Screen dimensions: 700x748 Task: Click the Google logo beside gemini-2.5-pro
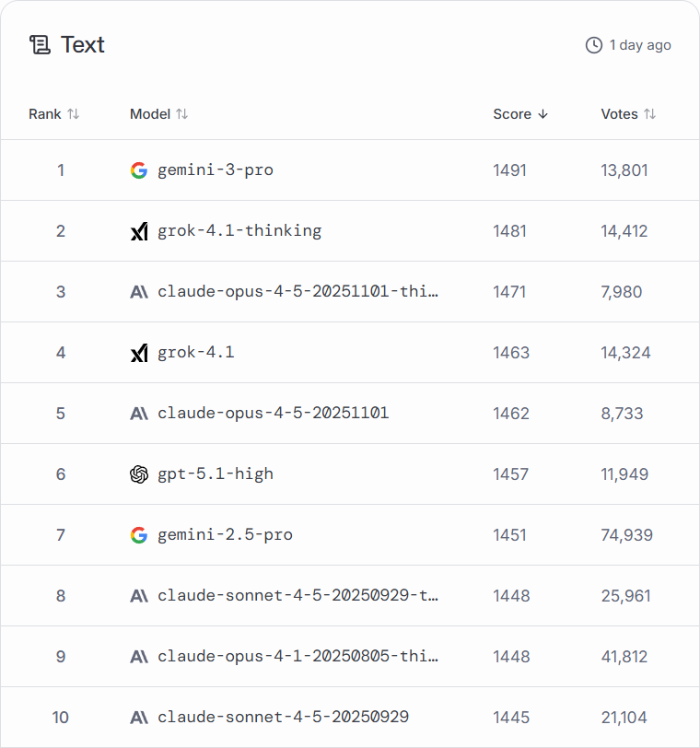pyautogui.click(x=139, y=535)
